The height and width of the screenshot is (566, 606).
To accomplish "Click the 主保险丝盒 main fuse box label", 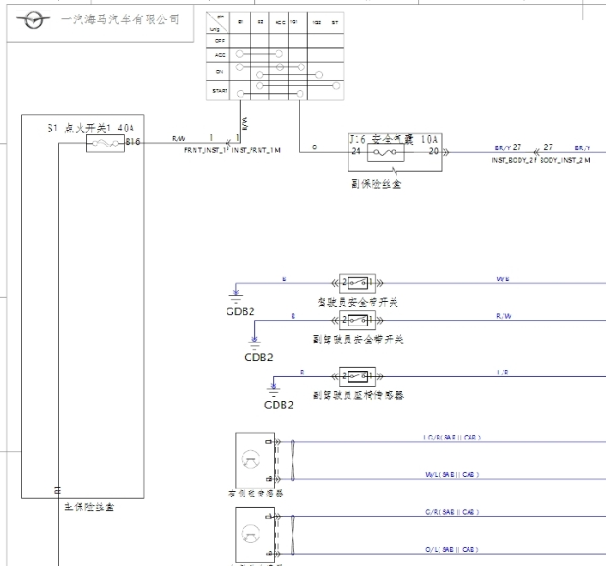I will click(89, 507).
